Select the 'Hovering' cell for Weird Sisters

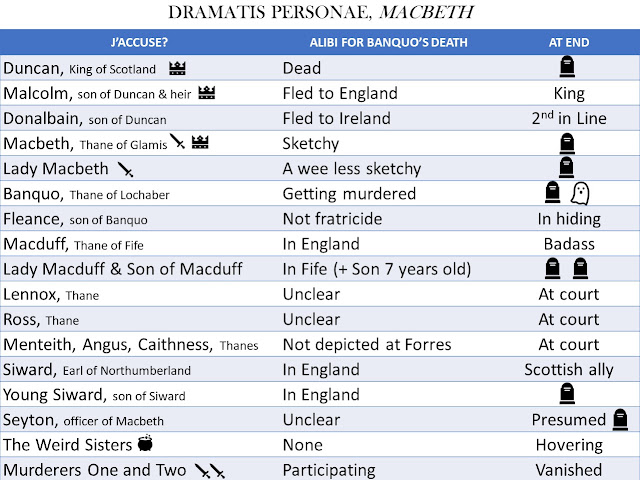click(x=568, y=444)
